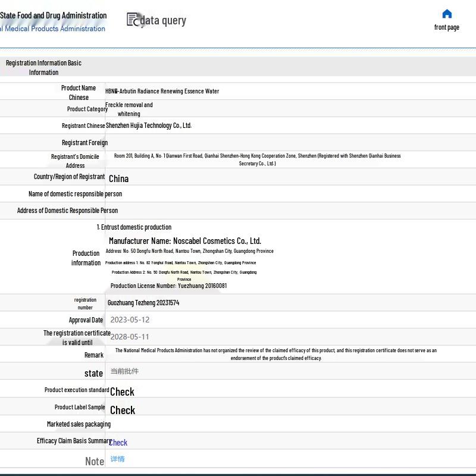Click 'Registration Information Basic Information' header
This screenshot has height=476, width=476.
point(43,67)
